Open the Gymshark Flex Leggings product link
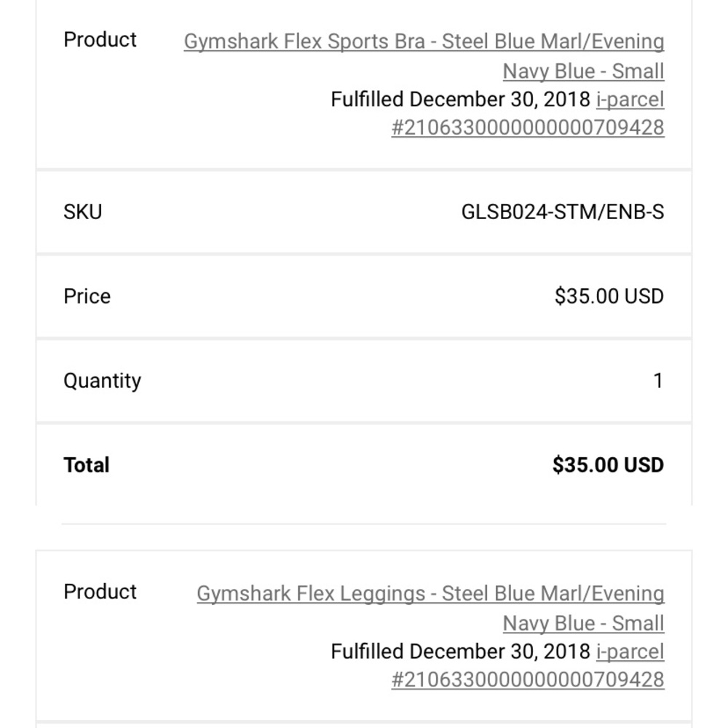Image resolution: width=728 pixels, height=728 pixels. pos(430,594)
